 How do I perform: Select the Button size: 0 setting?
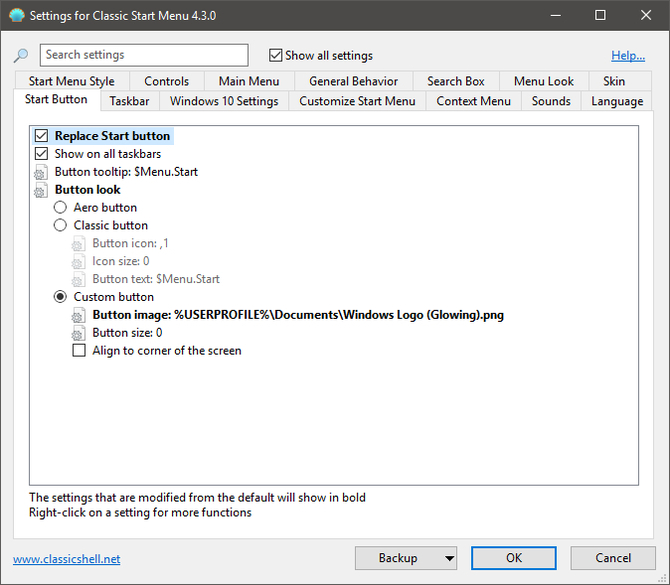coord(127,333)
